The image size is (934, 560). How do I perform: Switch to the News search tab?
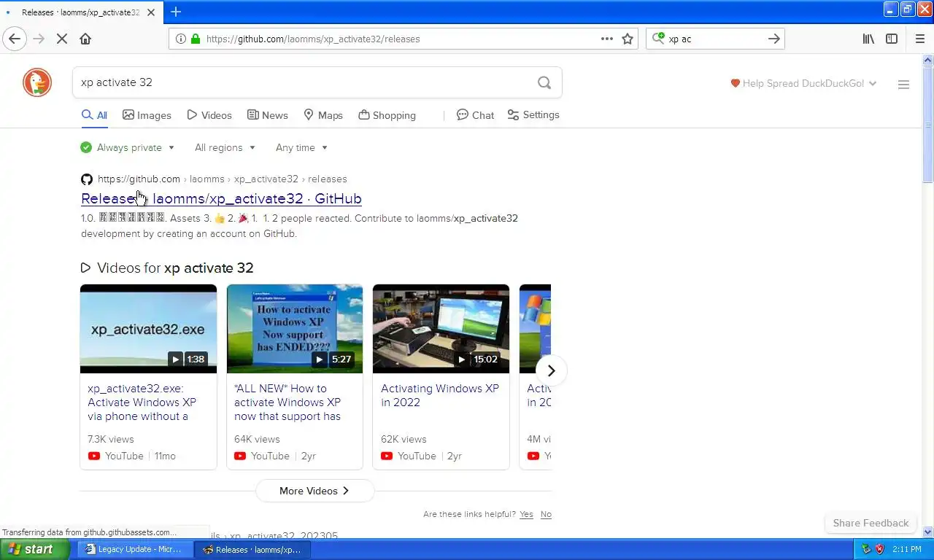[x=268, y=115]
